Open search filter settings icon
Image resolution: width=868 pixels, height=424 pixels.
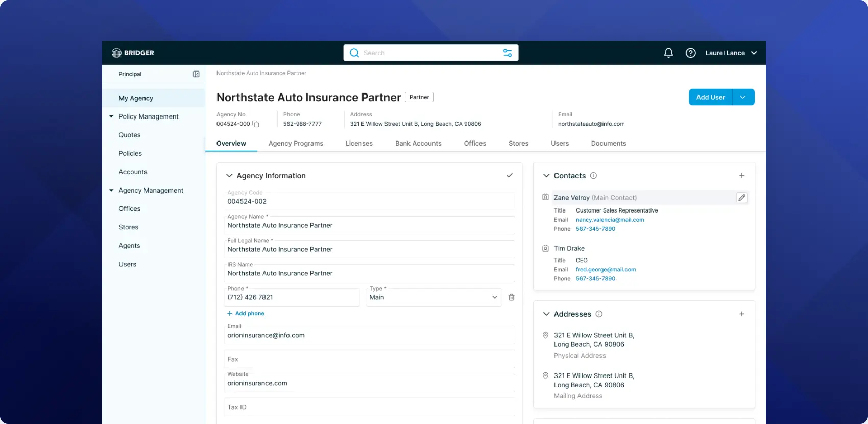[x=508, y=53]
